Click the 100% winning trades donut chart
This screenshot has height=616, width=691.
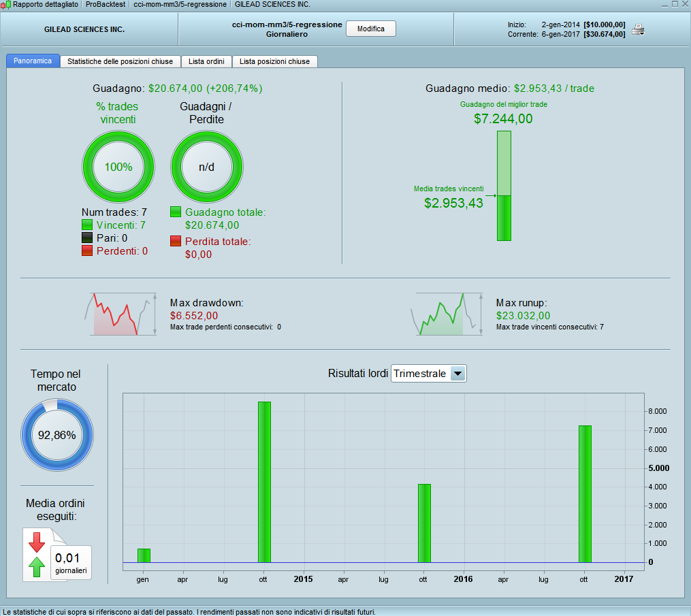[x=118, y=167]
